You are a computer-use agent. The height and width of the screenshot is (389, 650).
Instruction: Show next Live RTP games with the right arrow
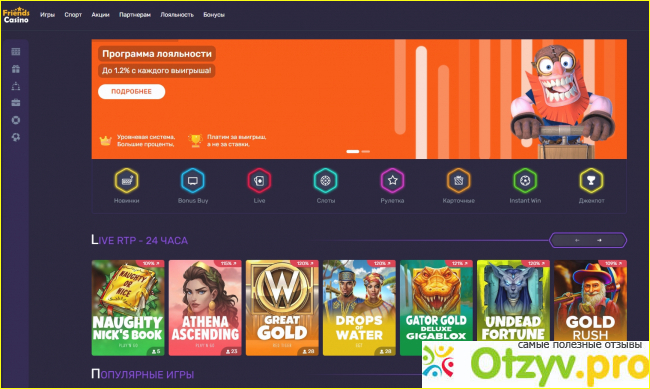[599, 240]
